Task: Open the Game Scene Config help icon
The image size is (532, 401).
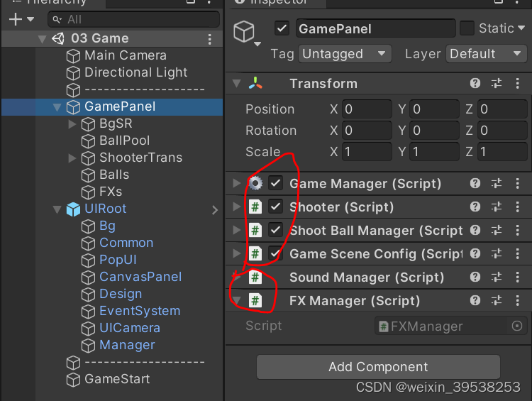Action: click(x=475, y=253)
